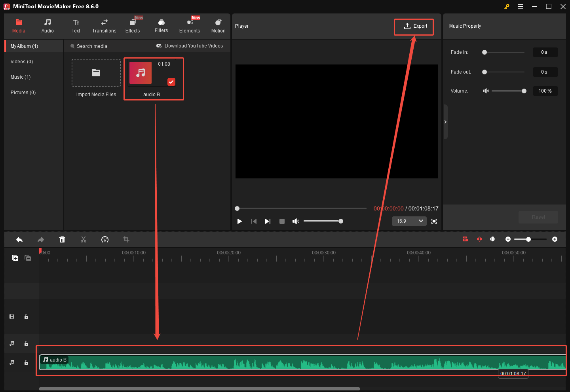
Task: Remove a track icon
Action: click(x=28, y=258)
